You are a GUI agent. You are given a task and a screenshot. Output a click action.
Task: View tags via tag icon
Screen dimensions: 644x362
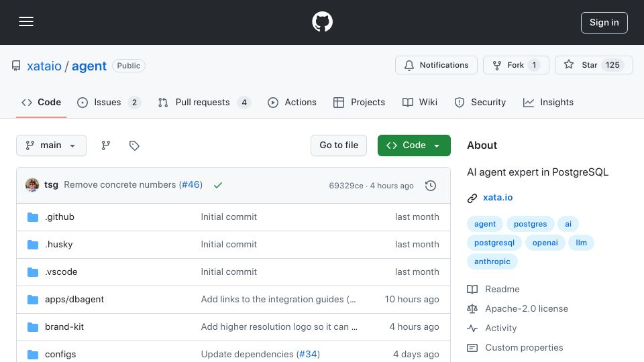(x=134, y=145)
